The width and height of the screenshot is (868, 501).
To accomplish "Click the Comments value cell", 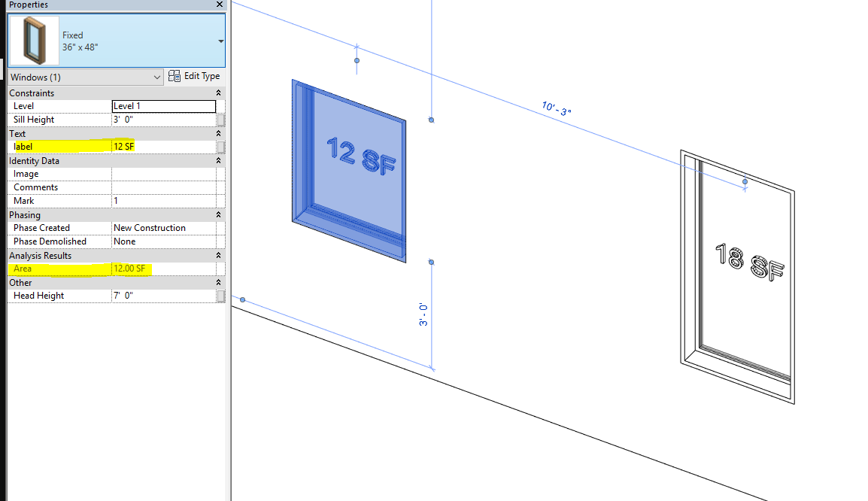I will 164,187.
